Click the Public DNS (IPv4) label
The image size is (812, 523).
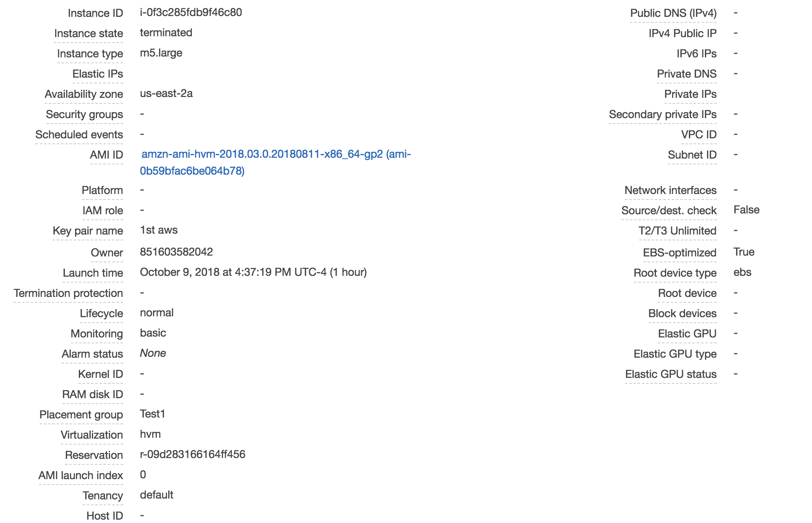point(673,13)
